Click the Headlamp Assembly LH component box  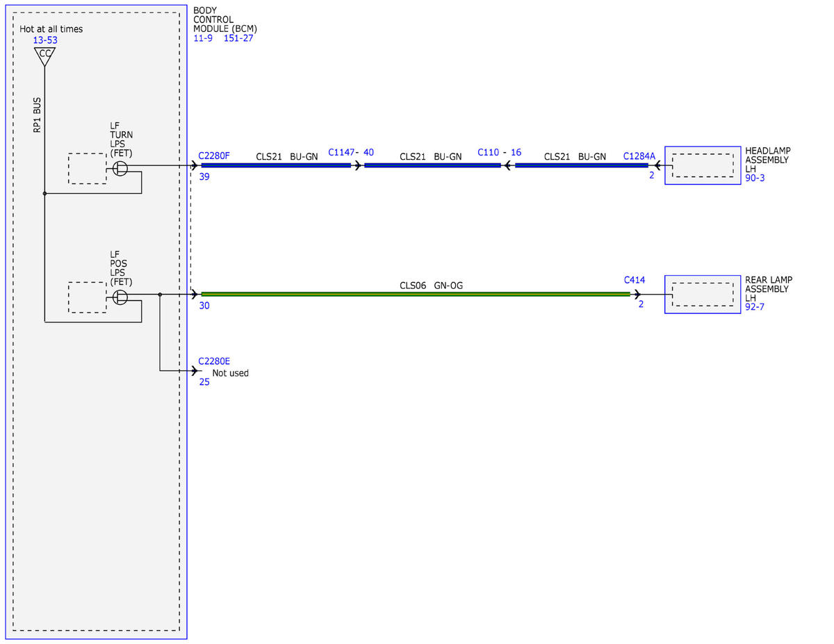coord(703,165)
